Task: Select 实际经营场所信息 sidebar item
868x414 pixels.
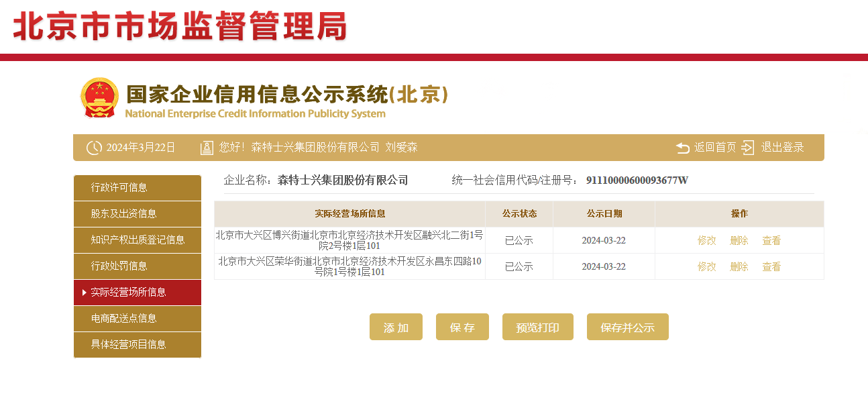Action: point(138,293)
